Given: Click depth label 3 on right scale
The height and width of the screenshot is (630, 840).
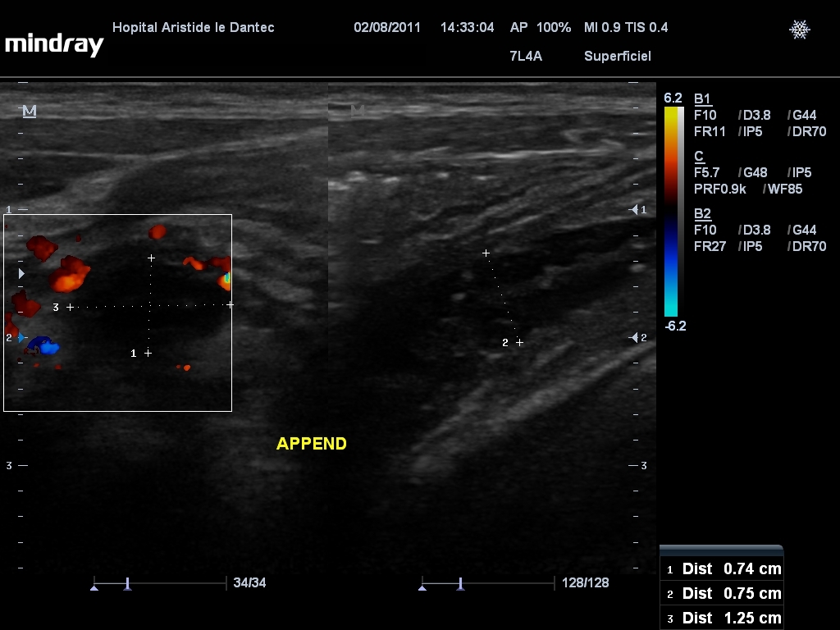Looking at the screenshot, I should [x=644, y=466].
